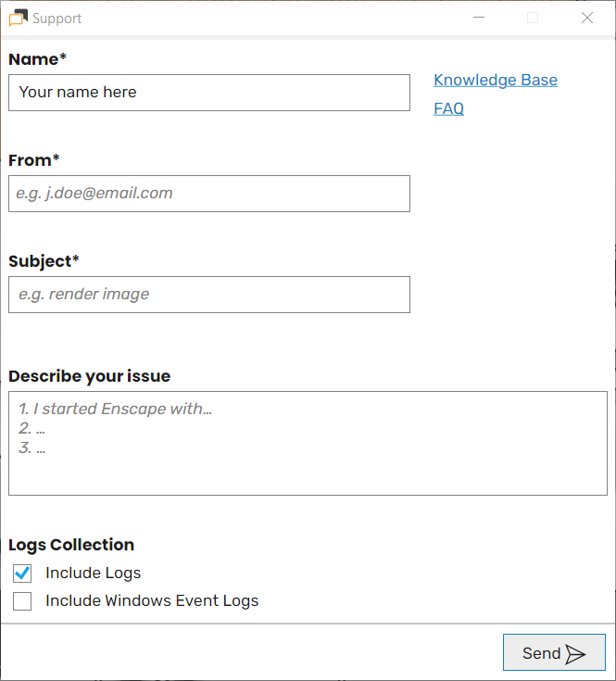Screen dimensions: 616x681
Task: Click the "Logs Collection" heading
Action: point(71,545)
